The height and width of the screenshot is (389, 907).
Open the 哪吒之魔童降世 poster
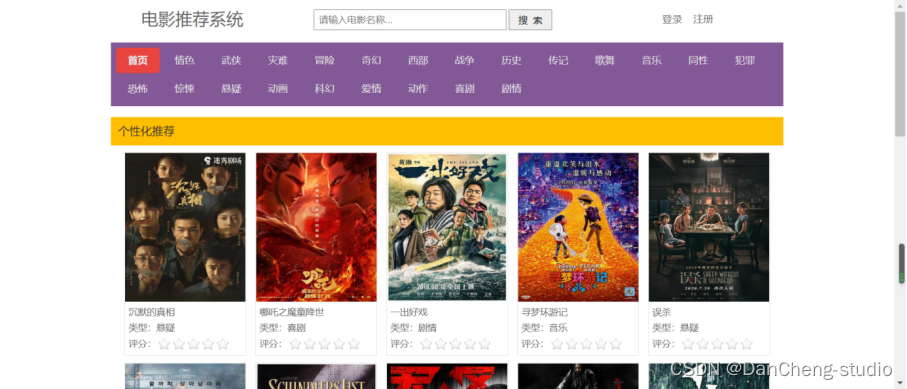pos(316,227)
